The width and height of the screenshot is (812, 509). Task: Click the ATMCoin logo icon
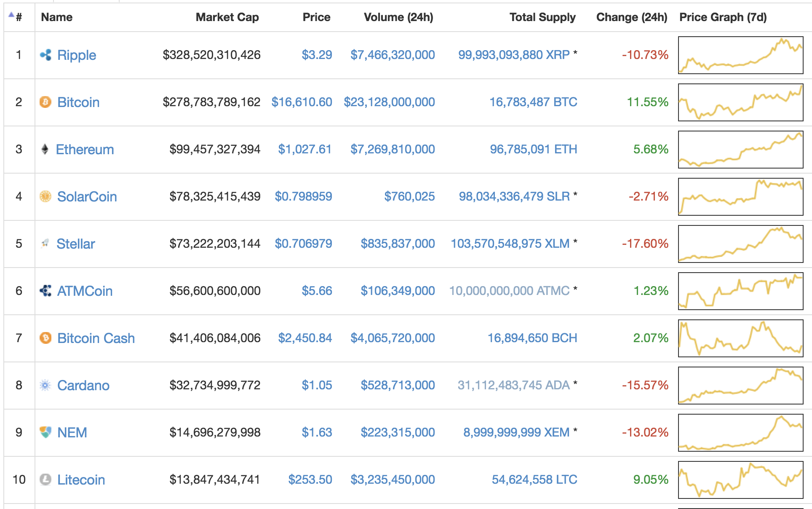(x=45, y=291)
